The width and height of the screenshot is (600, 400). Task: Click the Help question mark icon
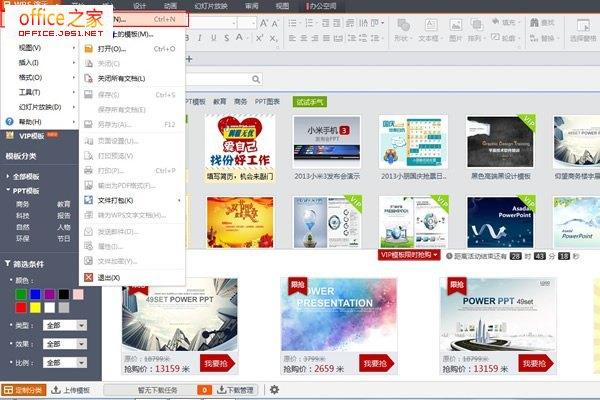(10, 122)
